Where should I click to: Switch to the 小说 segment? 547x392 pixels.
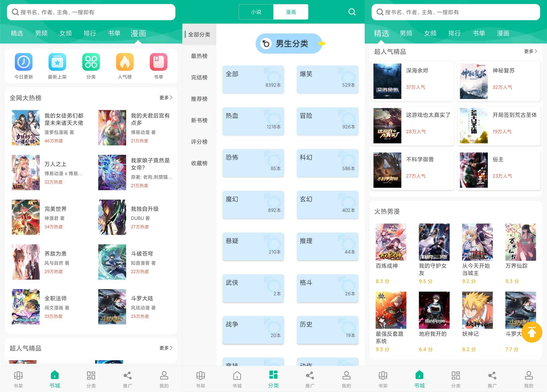coord(256,12)
